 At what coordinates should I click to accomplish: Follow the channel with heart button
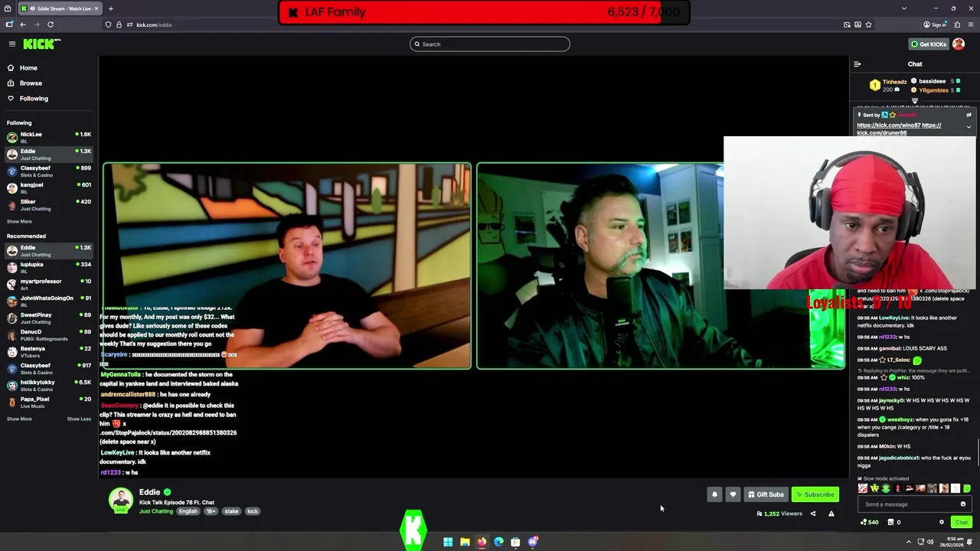point(733,494)
